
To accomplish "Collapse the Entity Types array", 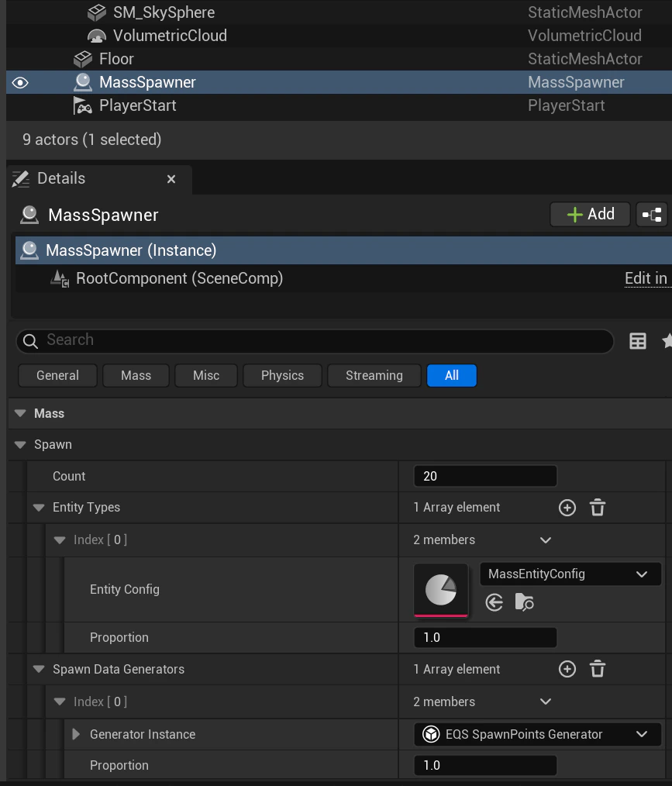I will point(39,508).
